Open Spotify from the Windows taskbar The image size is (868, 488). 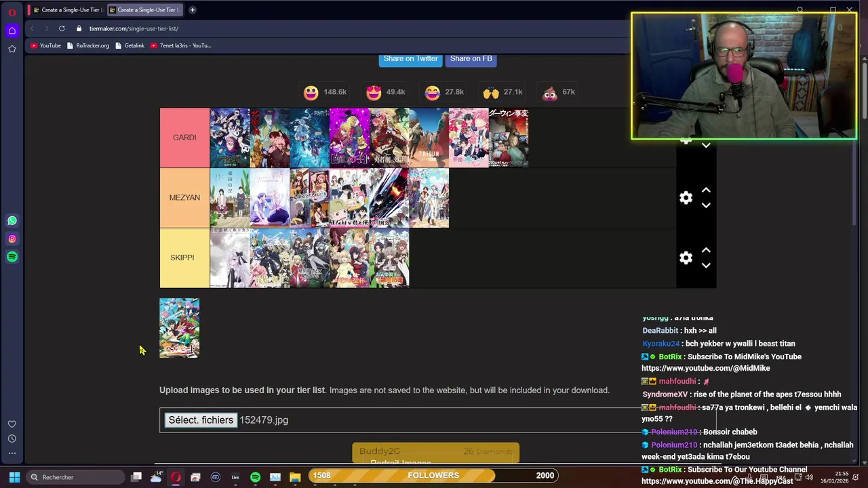coord(255,477)
